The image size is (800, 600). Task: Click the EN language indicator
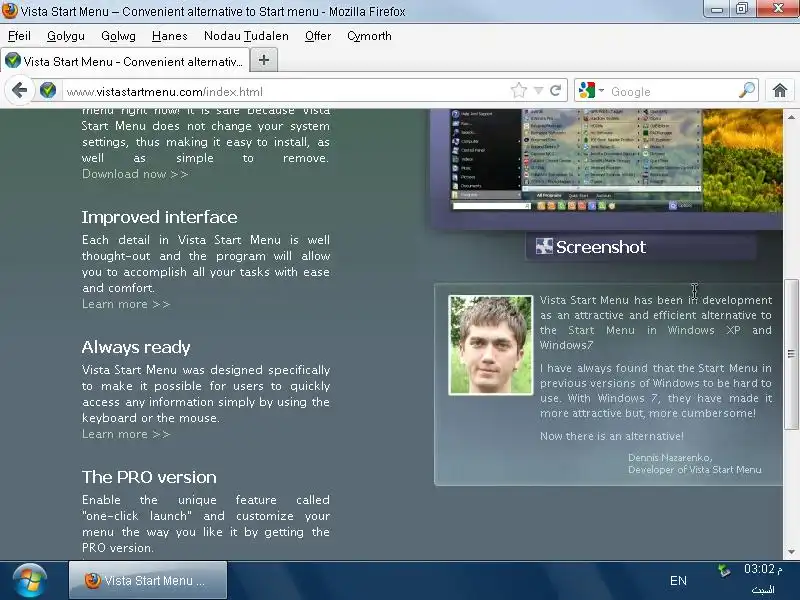click(x=678, y=581)
